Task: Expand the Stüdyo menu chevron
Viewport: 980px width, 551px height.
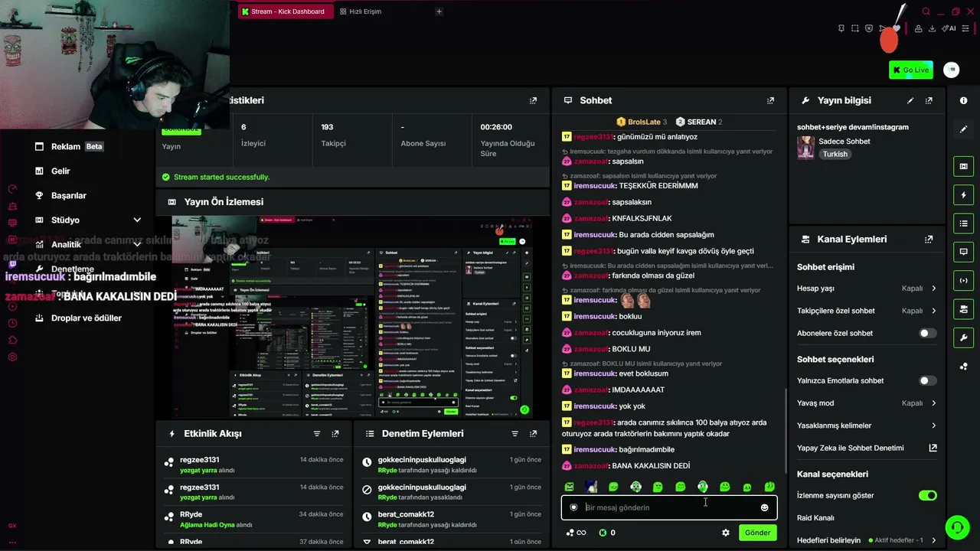Action: pyautogui.click(x=137, y=220)
